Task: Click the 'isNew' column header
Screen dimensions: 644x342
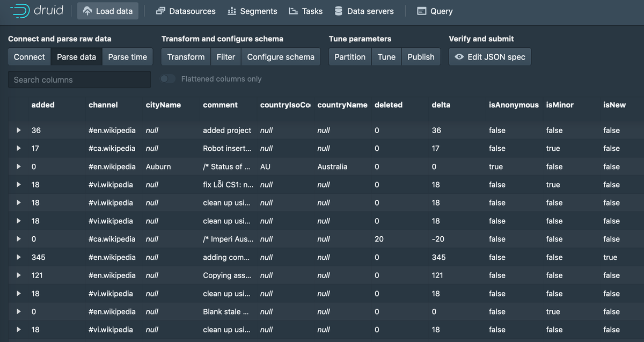Action: 614,105
